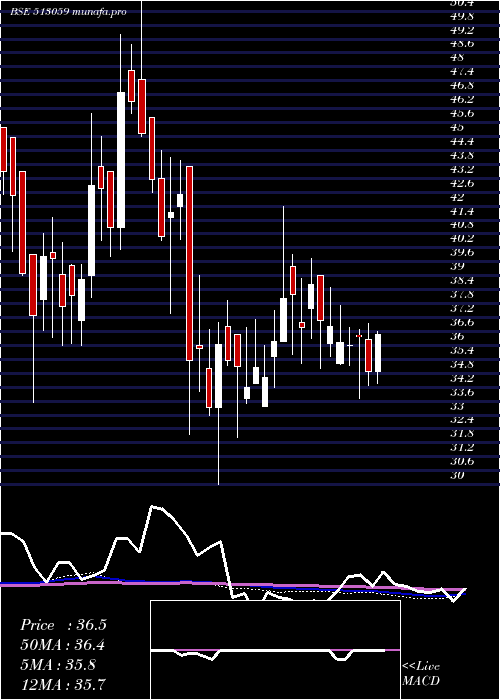
Task: Select the Price : 36.5 readout
Action: (x=63, y=625)
